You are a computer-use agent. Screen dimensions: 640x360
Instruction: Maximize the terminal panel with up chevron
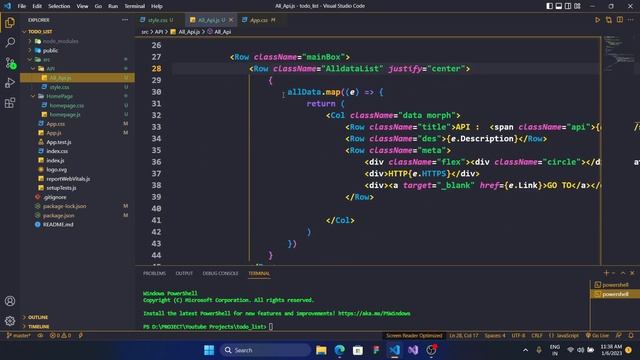pyautogui.click(x=623, y=273)
